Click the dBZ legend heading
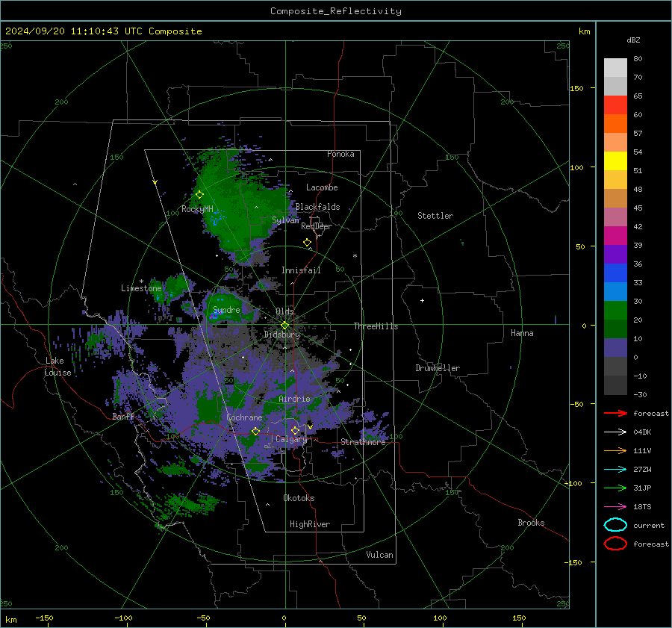 click(633, 40)
